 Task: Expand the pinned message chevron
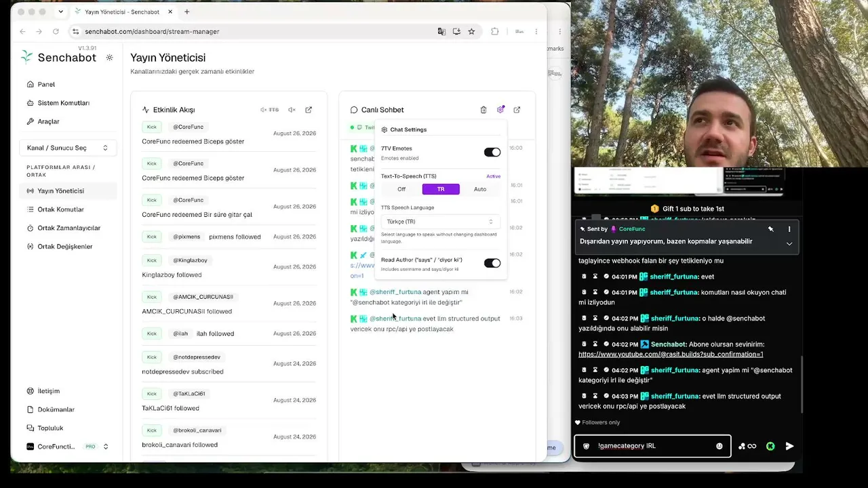(789, 243)
